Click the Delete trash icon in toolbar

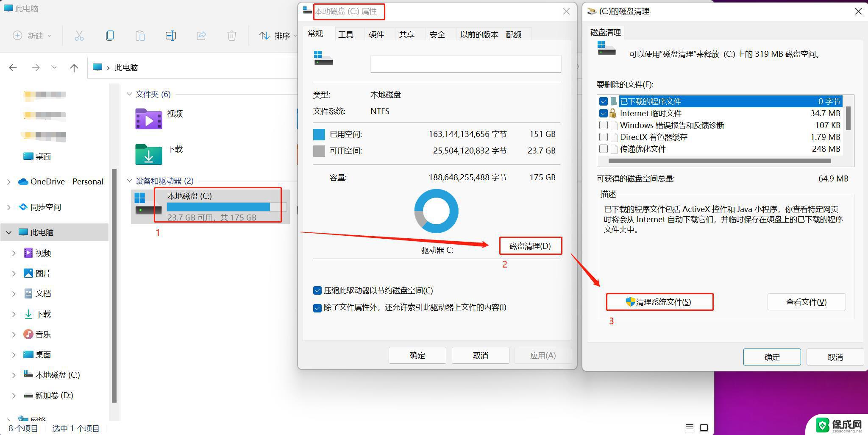click(232, 36)
